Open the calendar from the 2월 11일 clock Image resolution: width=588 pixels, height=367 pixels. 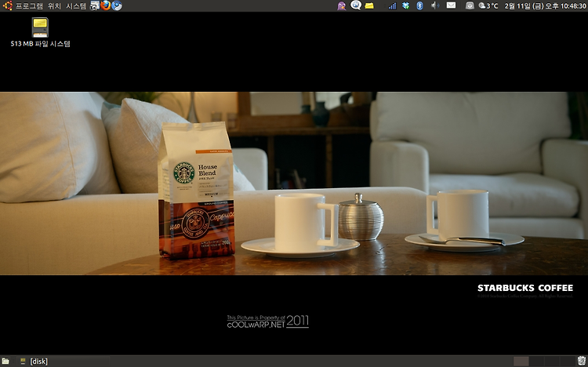(545, 6)
